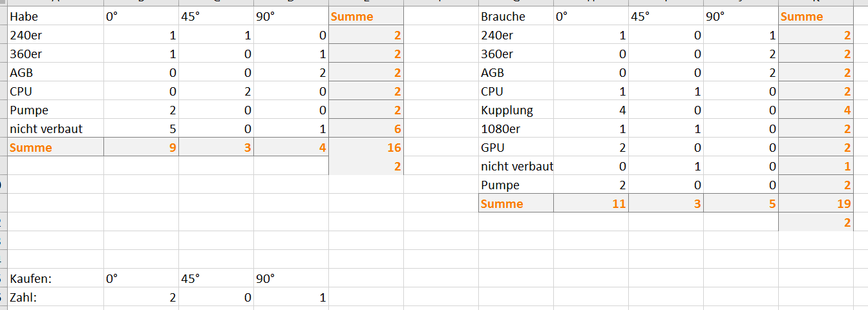
Task: Select the Brauche table total 19 cell
Action: [x=823, y=203]
